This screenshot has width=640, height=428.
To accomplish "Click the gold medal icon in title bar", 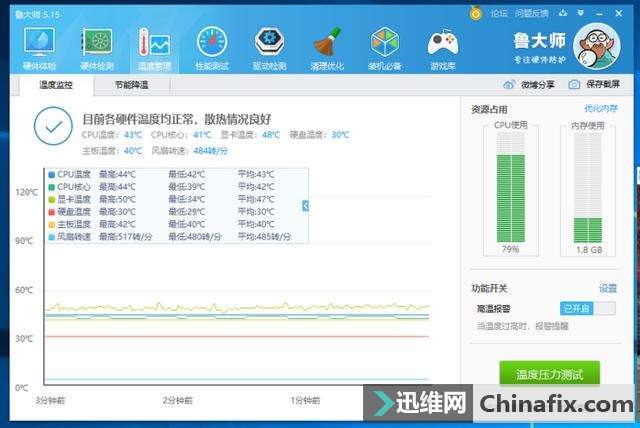I will [x=476, y=13].
